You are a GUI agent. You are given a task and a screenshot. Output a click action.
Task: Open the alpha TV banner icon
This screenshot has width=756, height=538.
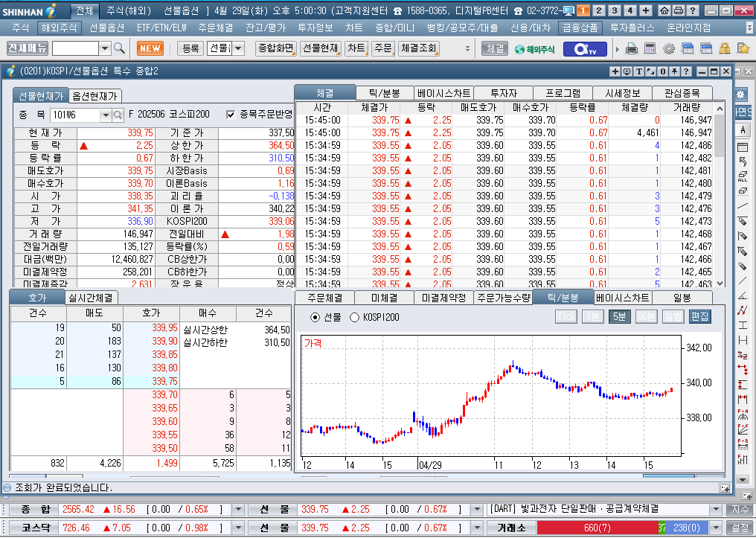coord(585,48)
